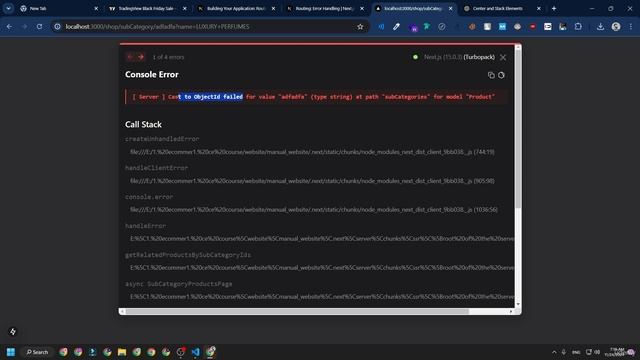Open the getRelatedProductsBySubCategoryIds stack frame

188,255
